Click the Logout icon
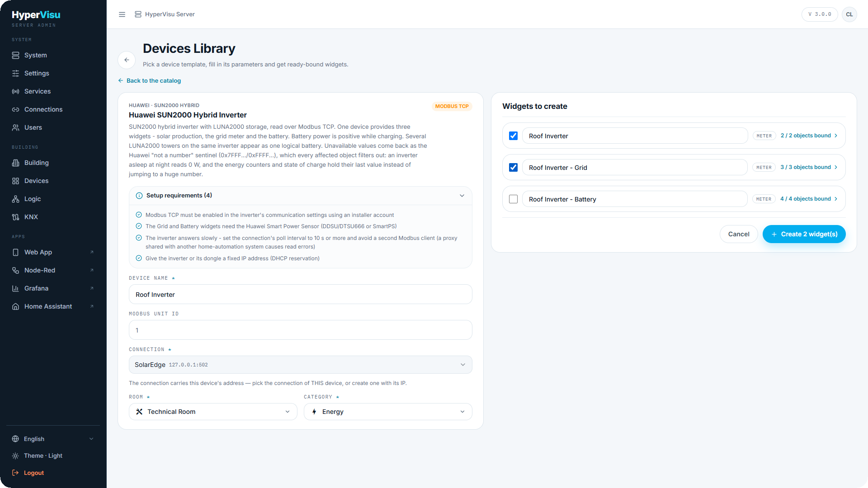Viewport: 868px width, 488px height. (x=15, y=473)
